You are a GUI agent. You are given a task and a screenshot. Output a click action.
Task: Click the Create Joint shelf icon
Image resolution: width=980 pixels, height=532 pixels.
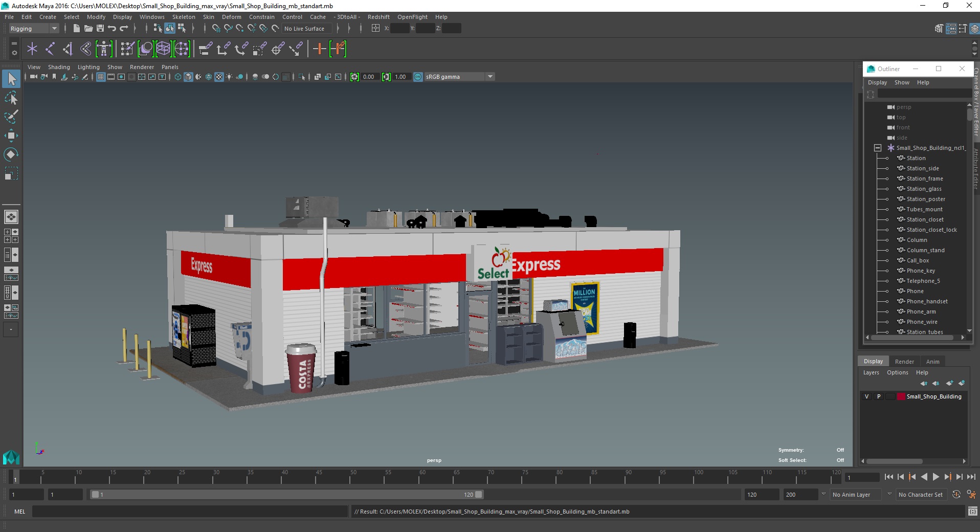(x=50, y=49)
